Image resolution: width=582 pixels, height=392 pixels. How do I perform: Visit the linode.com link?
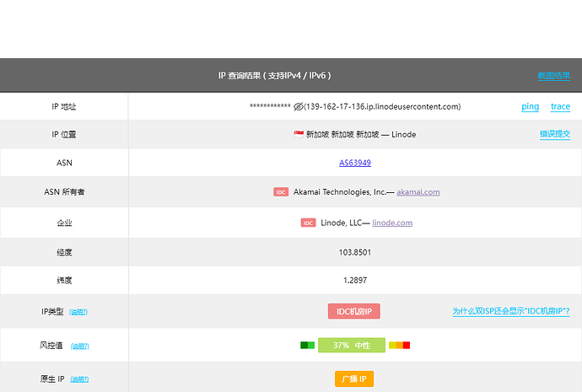click(392, 223)
